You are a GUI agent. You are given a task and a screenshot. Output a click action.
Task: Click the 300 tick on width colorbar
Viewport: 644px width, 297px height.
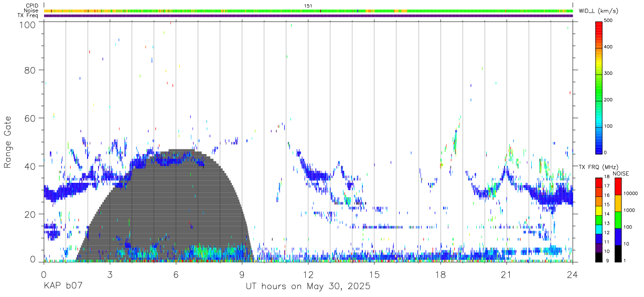click(x=608, y=73)
